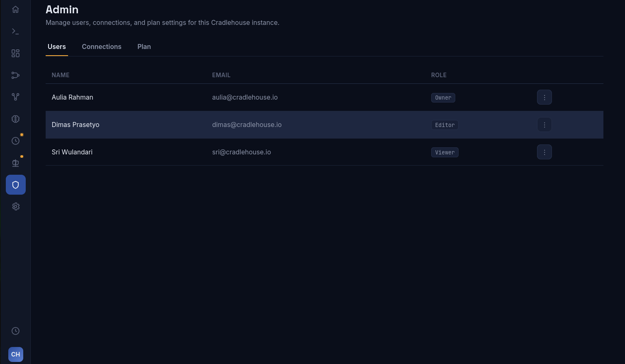Click the email sri@cradlehouse.io
This screenshot has width=625, height=364.
tap(242, 152)
